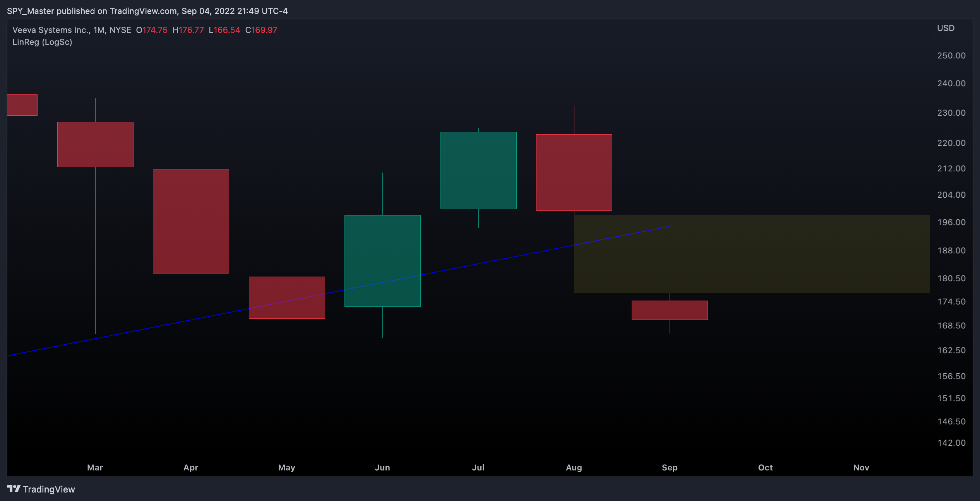Click the Aug time axis label
This screenshot has height=501, width=980.
coord(574,468)
